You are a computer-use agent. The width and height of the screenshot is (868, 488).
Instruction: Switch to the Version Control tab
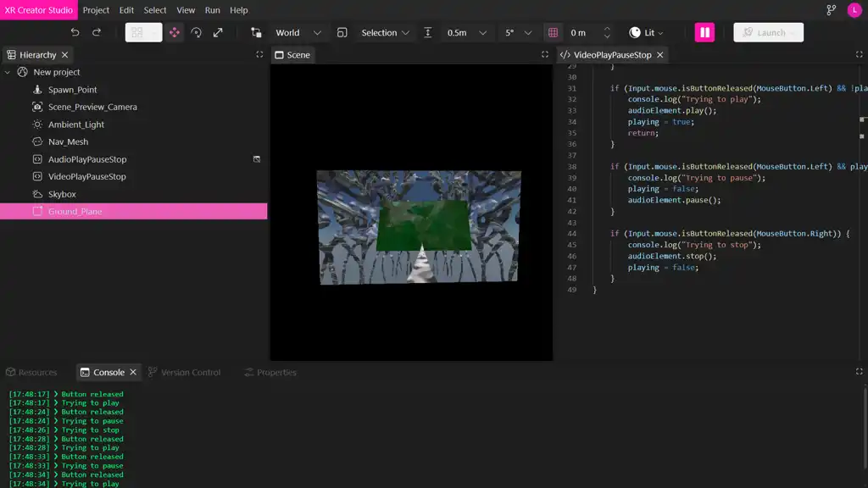(x=184, y=372)
